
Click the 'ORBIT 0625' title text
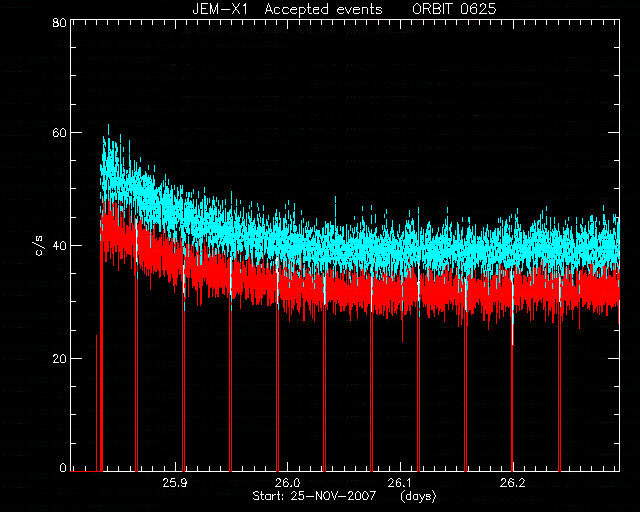click(454, 9)
